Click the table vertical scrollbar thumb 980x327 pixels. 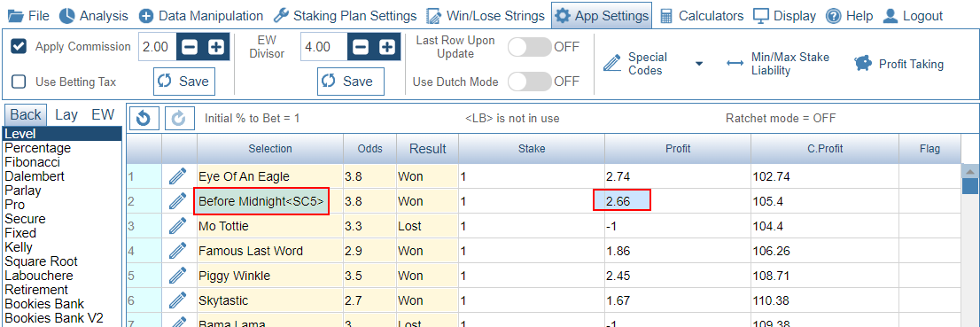coord(970,186)
